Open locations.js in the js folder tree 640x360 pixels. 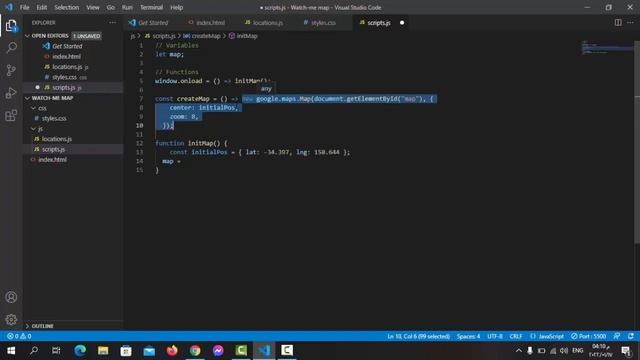point(57,139)
